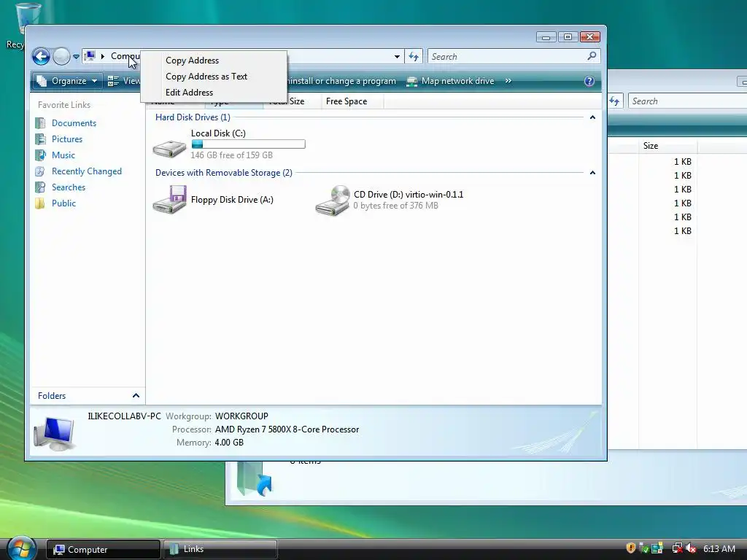Click the Music sidebar icon

(40, 155)
